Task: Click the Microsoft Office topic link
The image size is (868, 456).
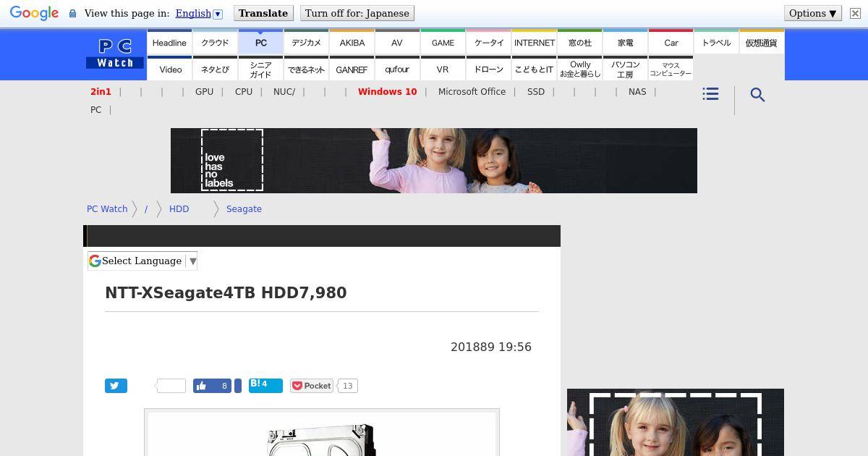Action: coord(472,91)
